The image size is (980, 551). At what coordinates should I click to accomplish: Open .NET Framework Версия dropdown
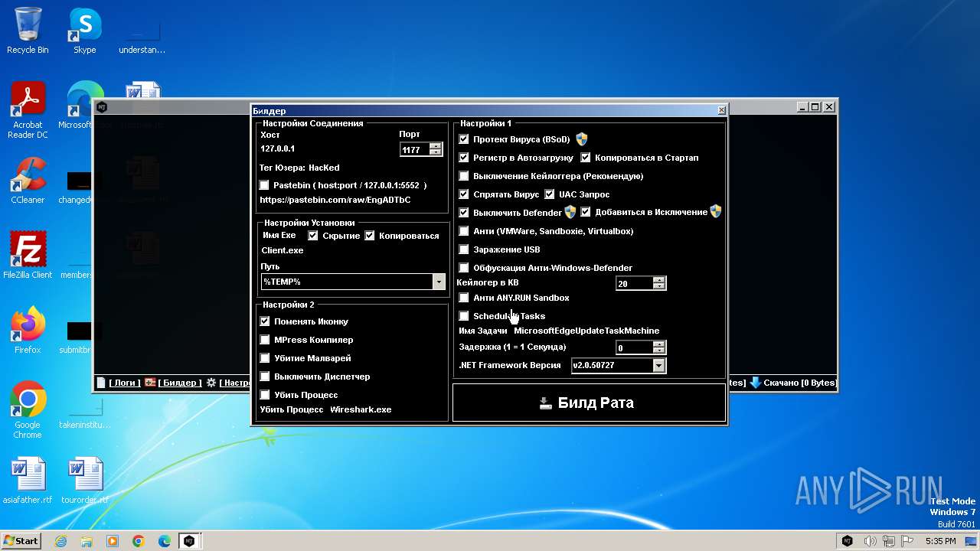tap(658, 366)
